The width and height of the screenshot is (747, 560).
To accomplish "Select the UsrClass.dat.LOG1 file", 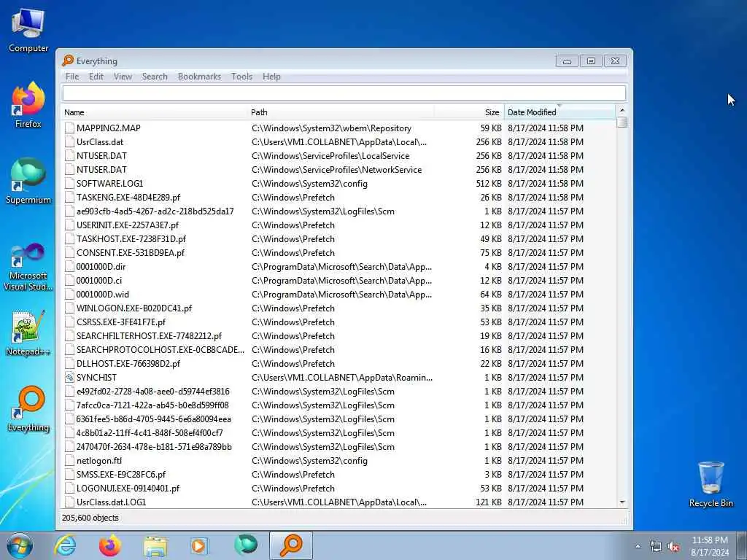I will coord(111,502).
